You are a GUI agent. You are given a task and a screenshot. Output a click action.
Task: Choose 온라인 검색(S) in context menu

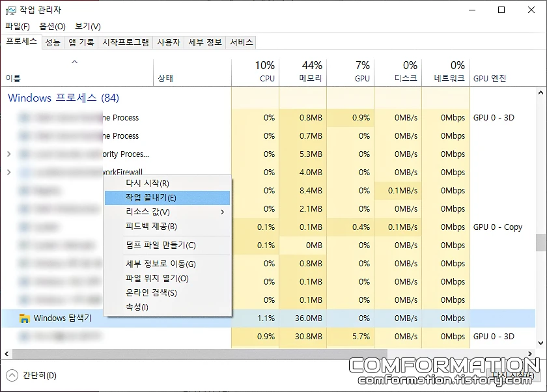tap(167, 292)
